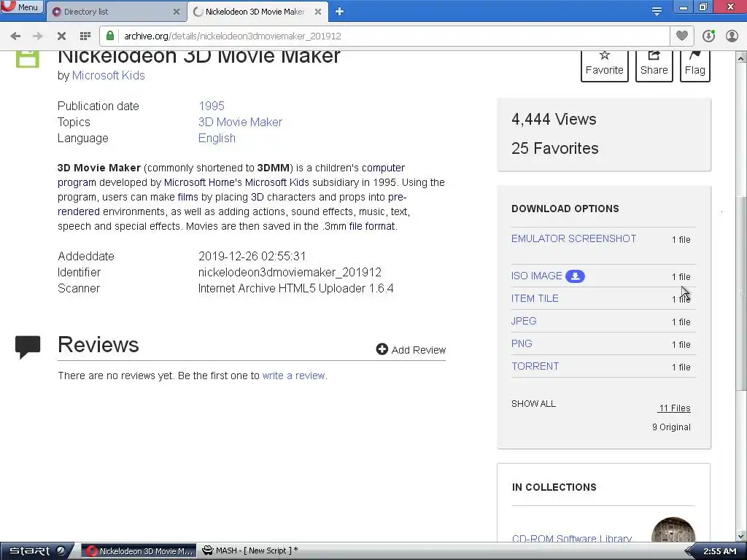This screenshot has width=747, height=560.
Task: Open the ISO IMAGE download link
Action: pos(536,276)
